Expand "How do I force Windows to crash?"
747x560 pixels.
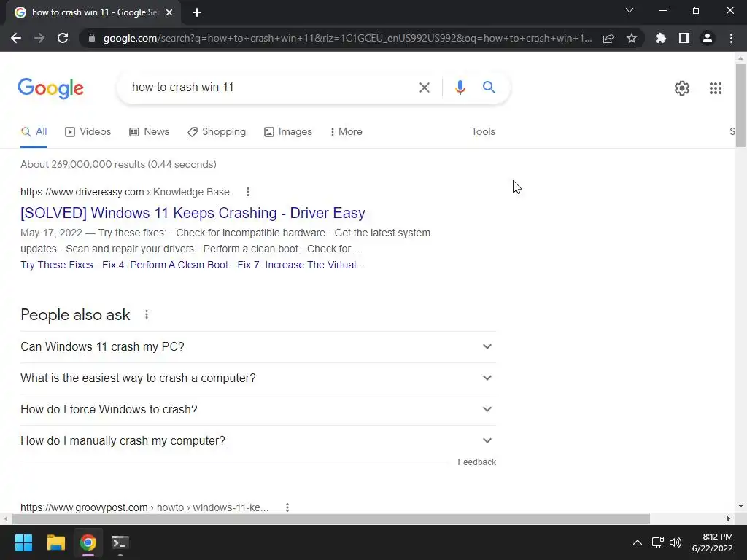pyautogui.click(x=258, y=410)
